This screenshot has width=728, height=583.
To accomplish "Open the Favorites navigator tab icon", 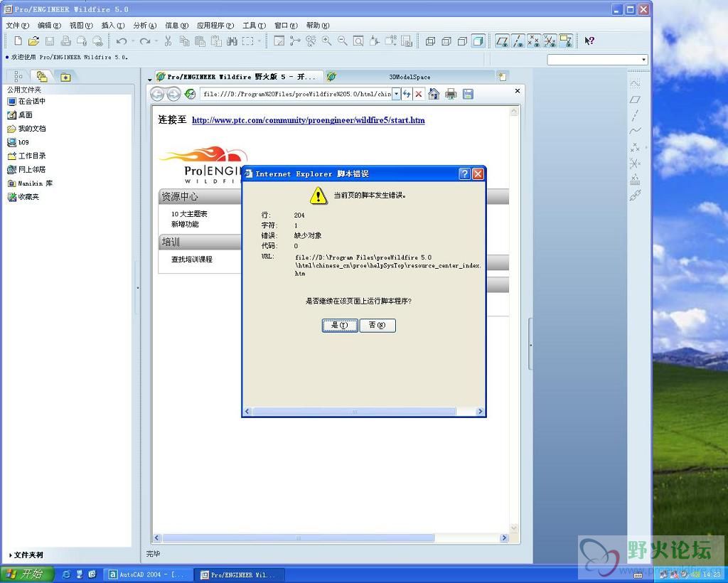I will coord(65,77).
